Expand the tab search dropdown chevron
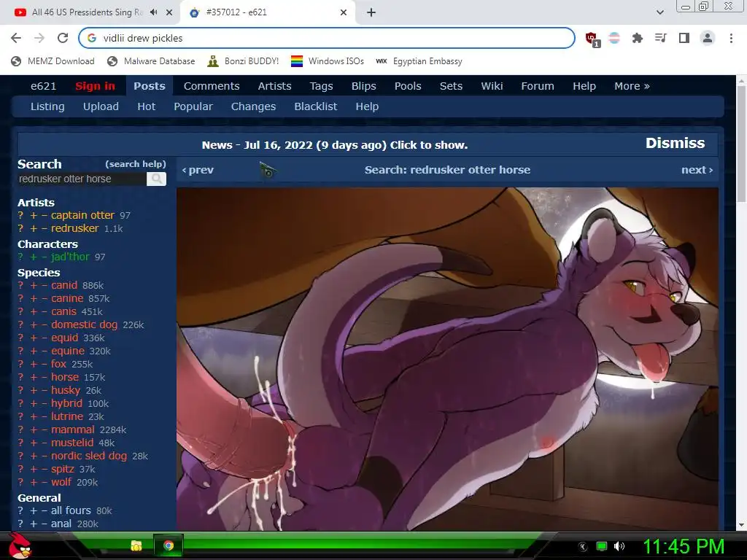 tap(659, 12)
